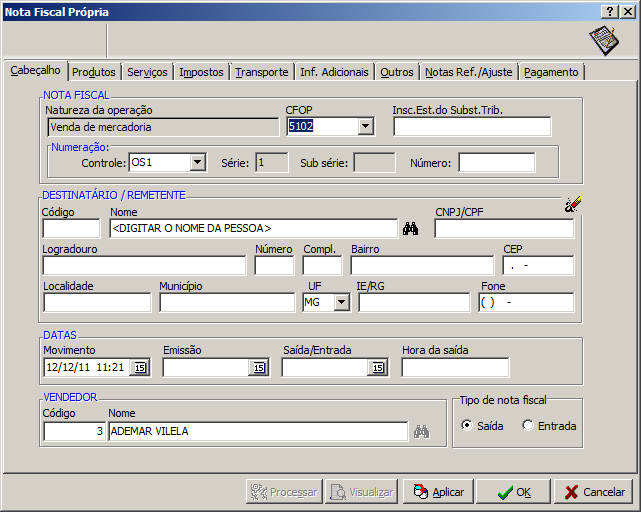Switch to the Produtos tab

[x=95, y=72]
